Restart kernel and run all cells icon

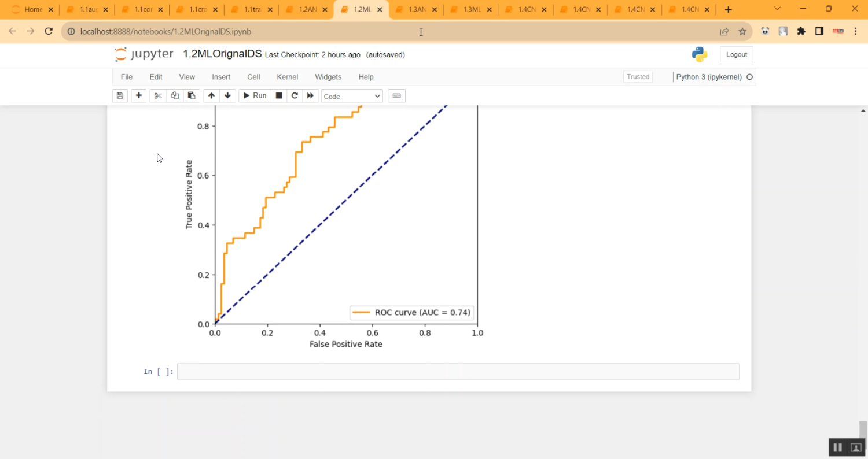(311, 96)
